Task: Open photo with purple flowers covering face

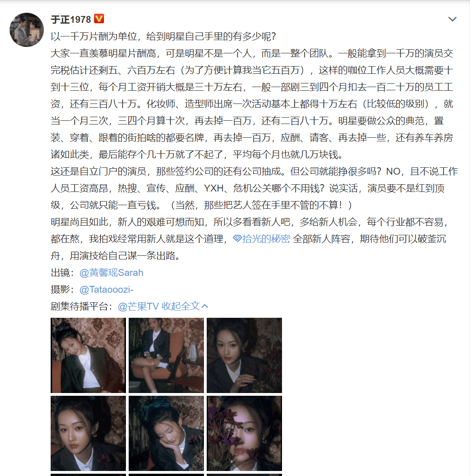Action: 244,433
